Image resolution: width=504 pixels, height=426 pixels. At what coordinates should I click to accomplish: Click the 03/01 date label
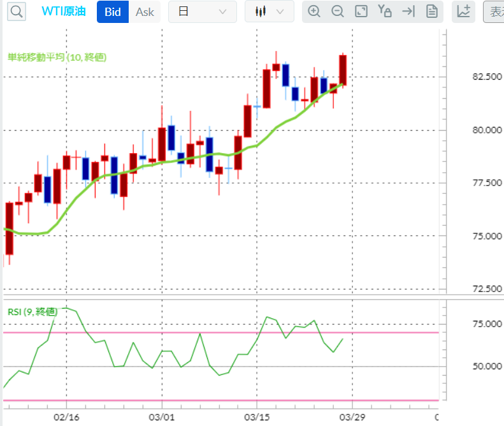click(x=162, y=417)
